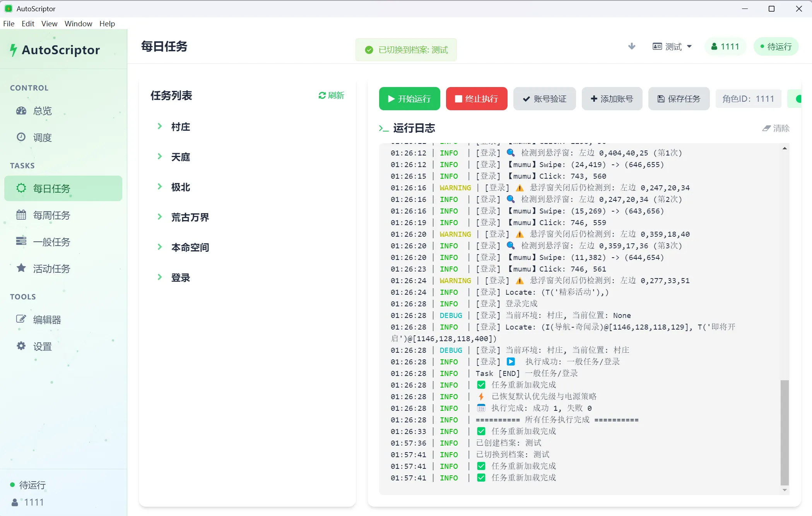
Task: Open the 编辑器 edit icon
Action: point(21,319)
